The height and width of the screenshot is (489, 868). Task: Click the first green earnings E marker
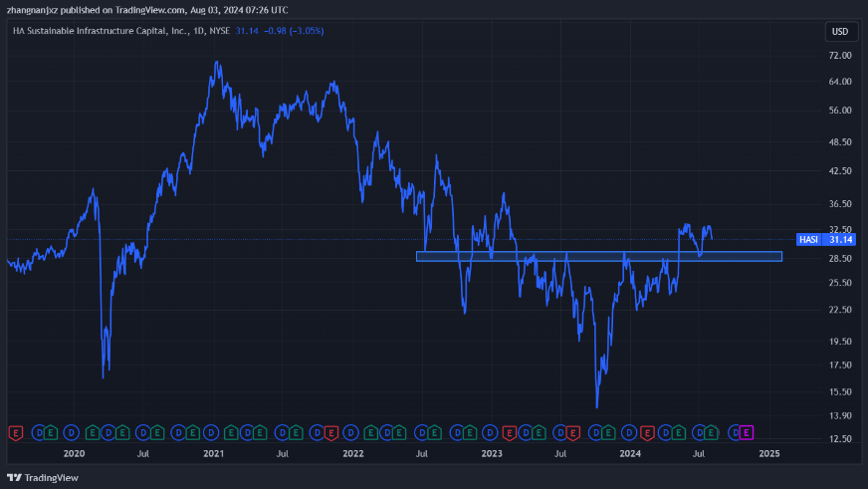tap(51, 432)
